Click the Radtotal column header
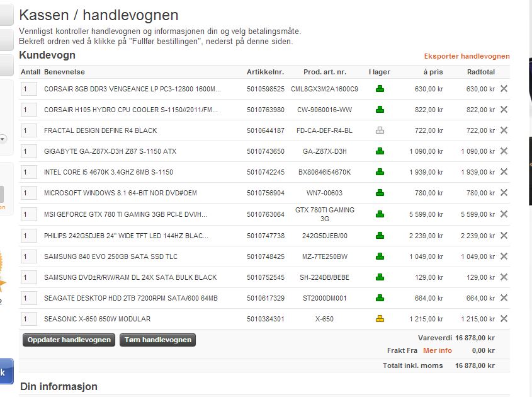 (x=481, y=72)
